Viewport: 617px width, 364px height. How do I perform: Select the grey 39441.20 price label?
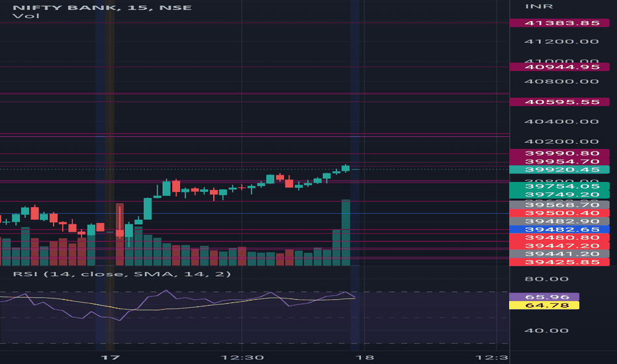pos(559,254)
